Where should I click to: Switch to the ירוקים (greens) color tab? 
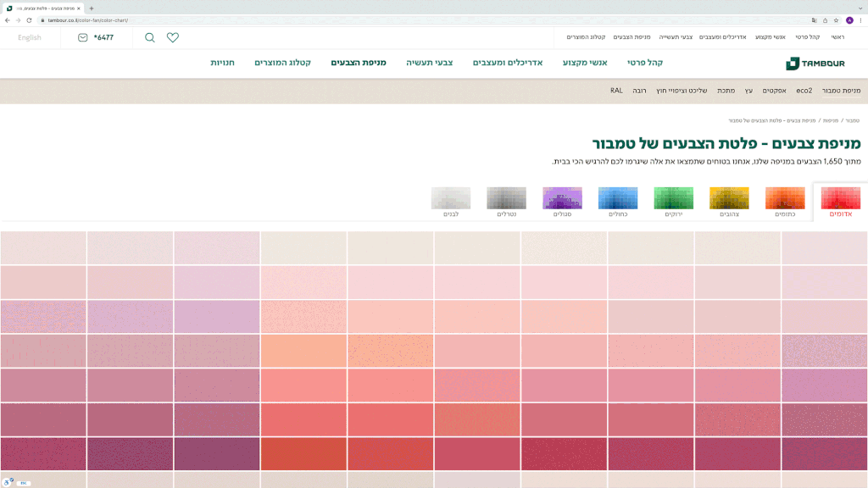673,202
